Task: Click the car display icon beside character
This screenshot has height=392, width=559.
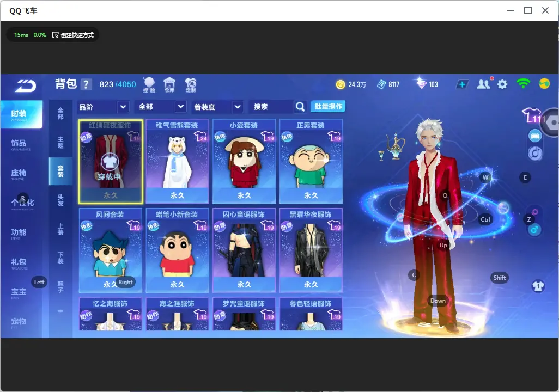Action: pos(535,136)
